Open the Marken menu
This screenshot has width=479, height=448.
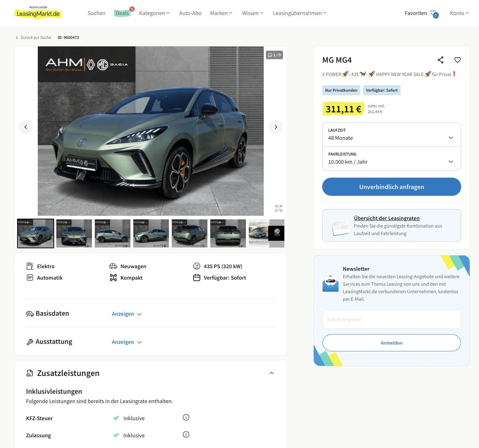click(221, 13)
